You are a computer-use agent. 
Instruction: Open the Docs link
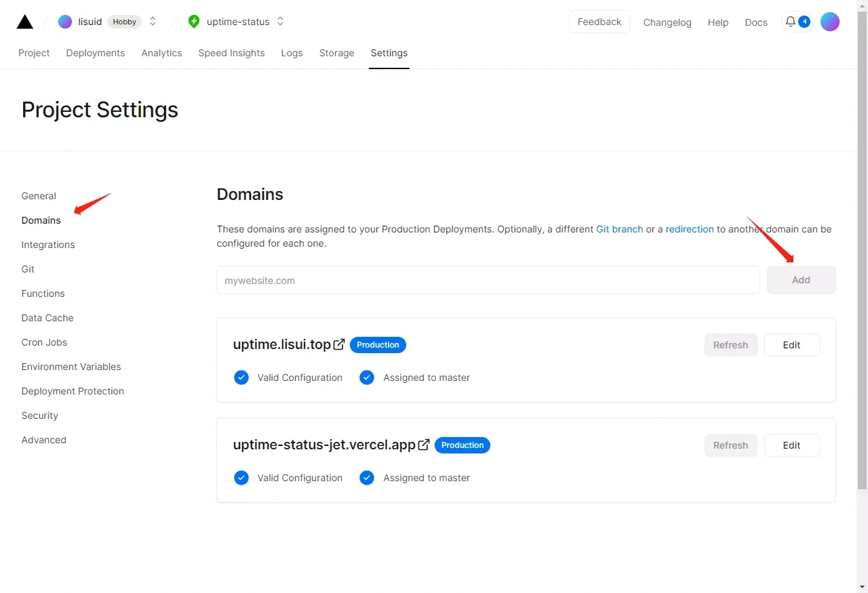[x=756, y=22]
